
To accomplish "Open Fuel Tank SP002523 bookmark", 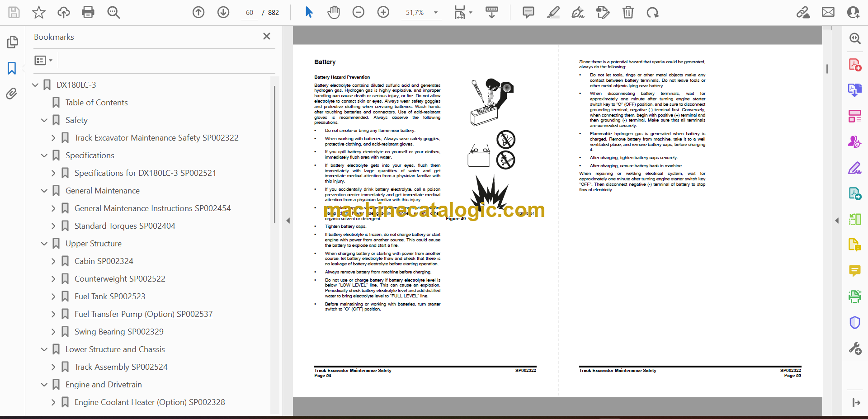I will click(110, 297).
